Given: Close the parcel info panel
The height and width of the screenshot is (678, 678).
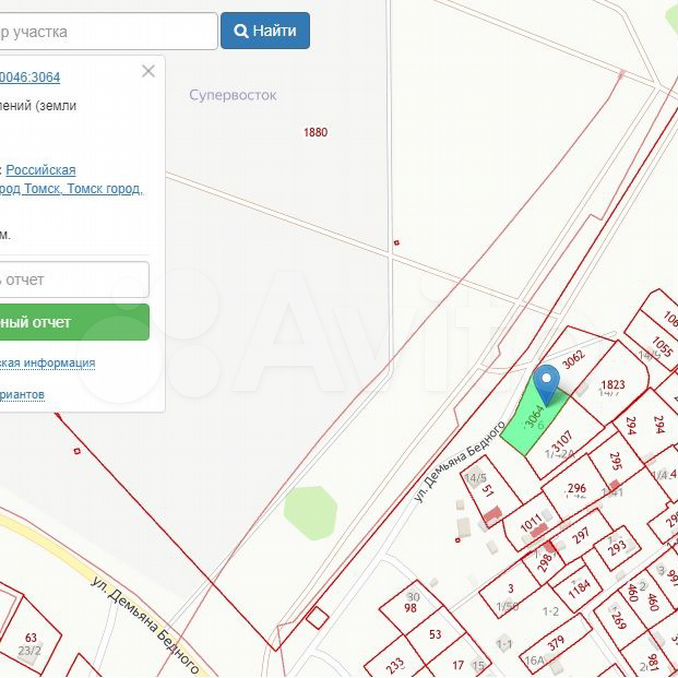Looking at the screenshot, I should [148, 71].
